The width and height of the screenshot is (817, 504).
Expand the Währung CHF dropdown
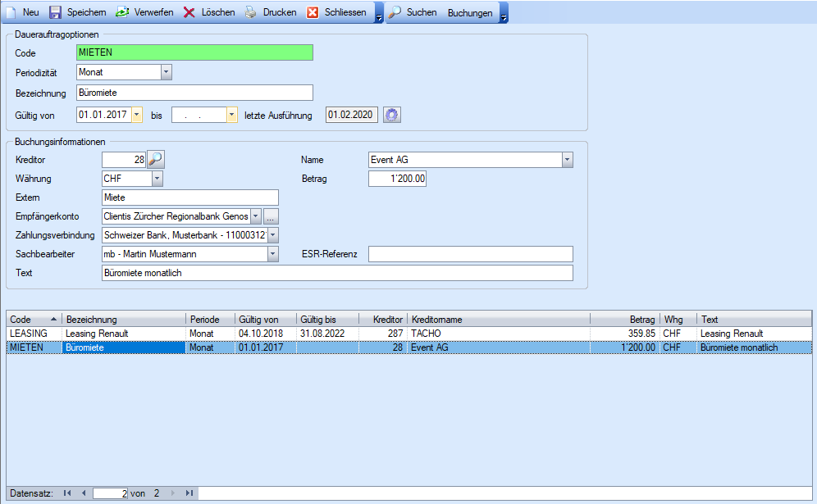point(157,178)
